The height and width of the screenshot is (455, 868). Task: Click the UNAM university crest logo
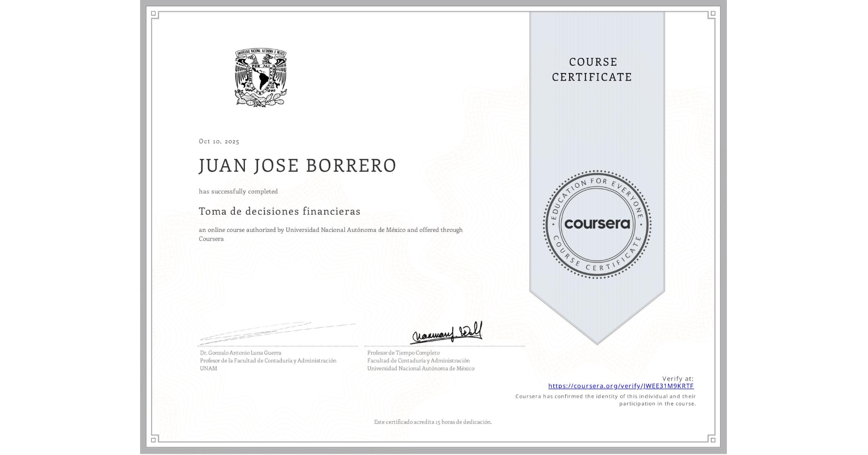coord(261,77)
